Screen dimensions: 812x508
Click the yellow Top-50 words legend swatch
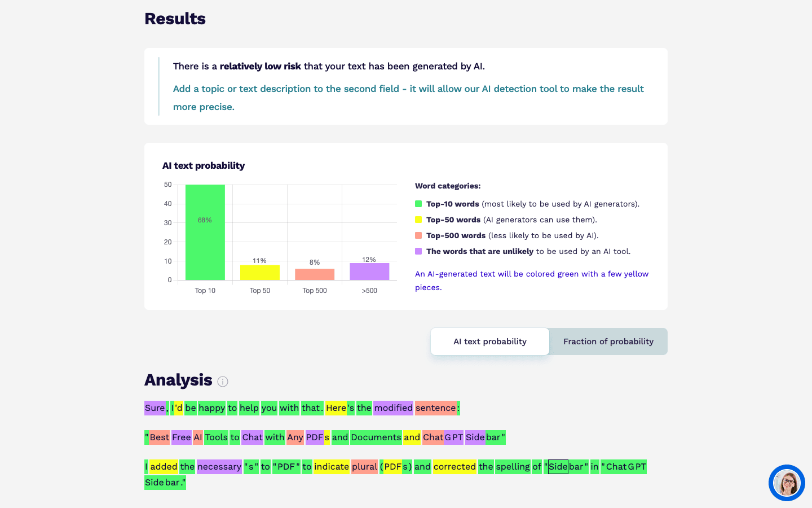[x=418, y=220]
